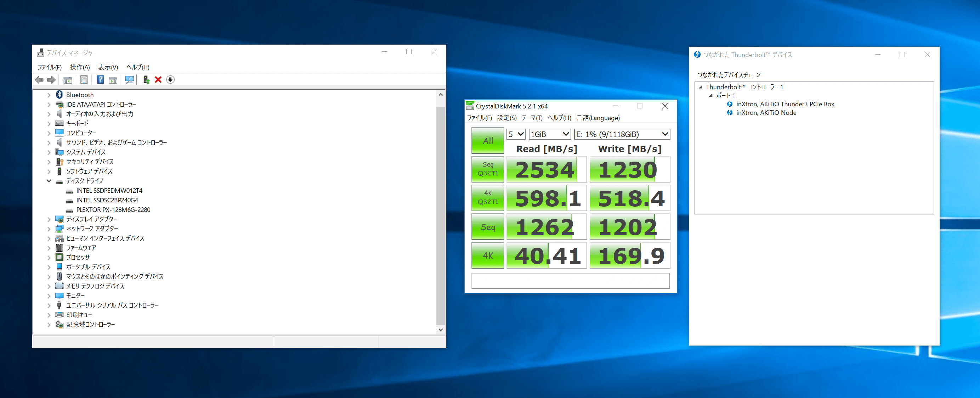The height and width of the screenshot is (398, 980).
Task: Open the drive selection dropdown E:
Action: [622, 134]
